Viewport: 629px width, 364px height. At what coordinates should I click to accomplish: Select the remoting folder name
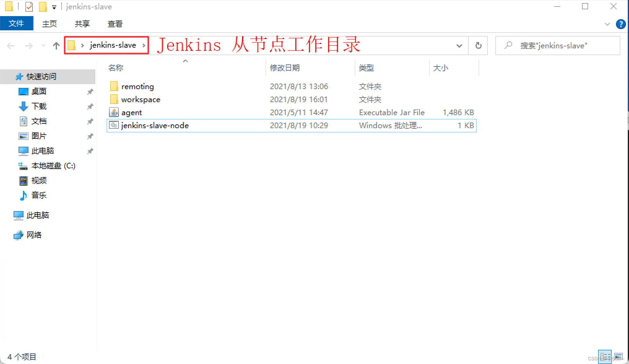tap(138, 87)
